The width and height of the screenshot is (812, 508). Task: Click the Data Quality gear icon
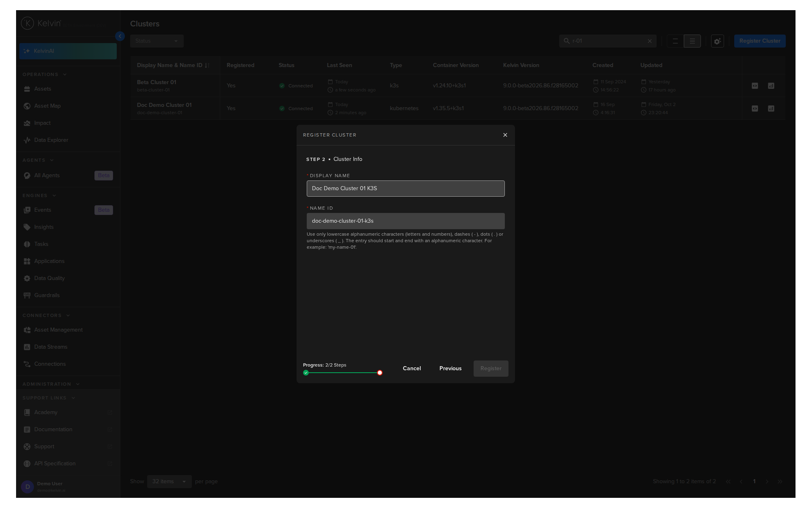pyautogui.click(x=27, y=279)
